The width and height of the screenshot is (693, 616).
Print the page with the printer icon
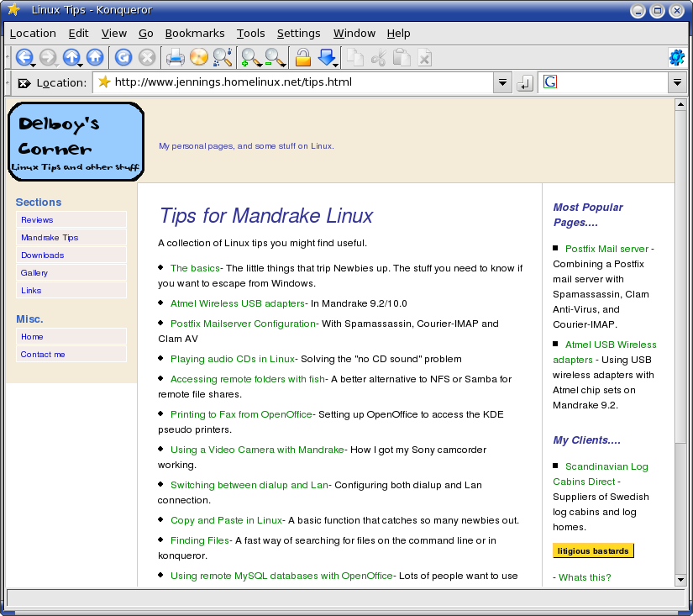pyautogui.click(x=175, y=57)
